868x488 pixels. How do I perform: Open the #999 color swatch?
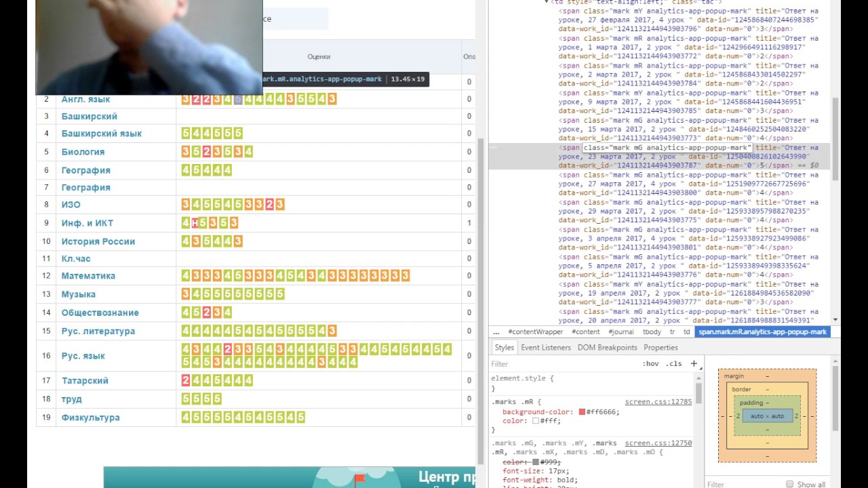click(536, 462)
